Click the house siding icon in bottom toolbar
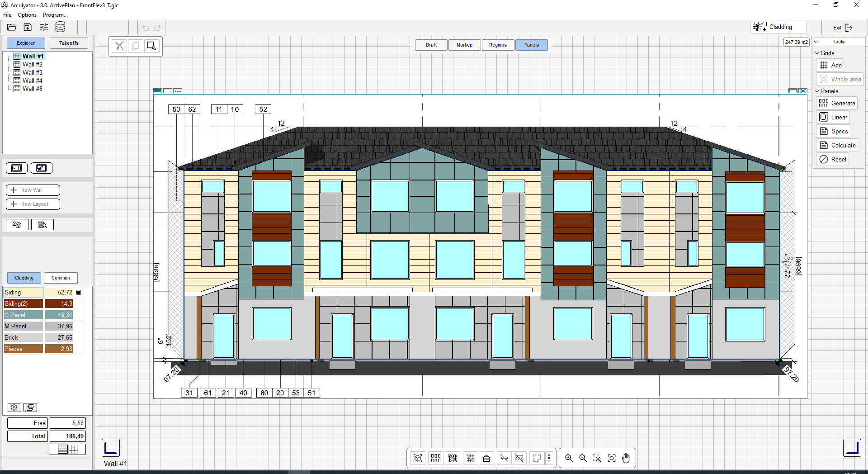This screenshot has width=868, height=474. click(486, 458)
